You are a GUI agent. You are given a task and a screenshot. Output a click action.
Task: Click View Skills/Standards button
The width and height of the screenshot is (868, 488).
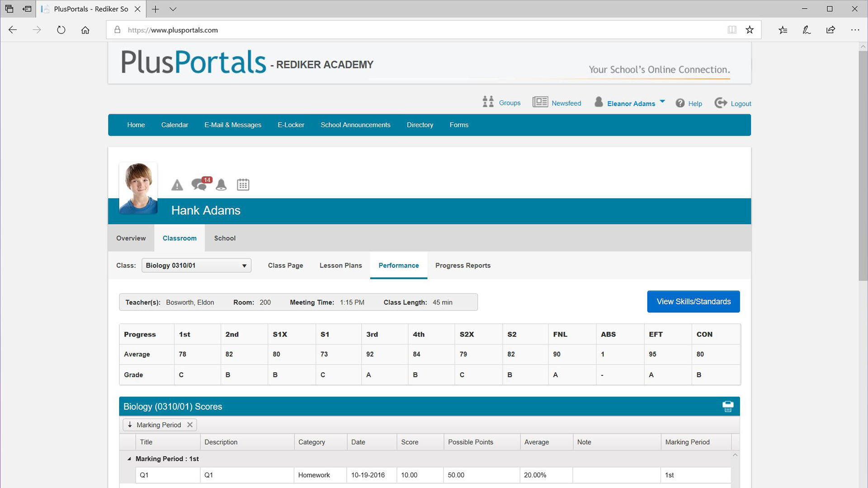(x=693, y=301)
